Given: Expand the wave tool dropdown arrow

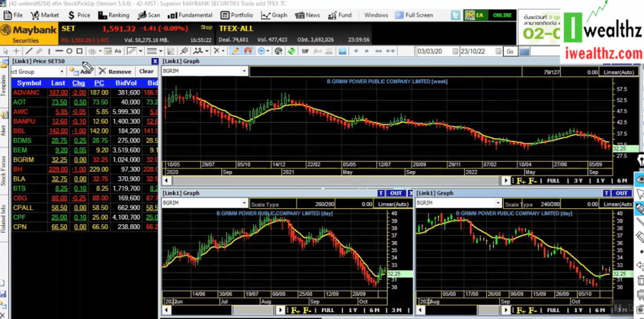Looking at the screenshot, I should 207,51.
